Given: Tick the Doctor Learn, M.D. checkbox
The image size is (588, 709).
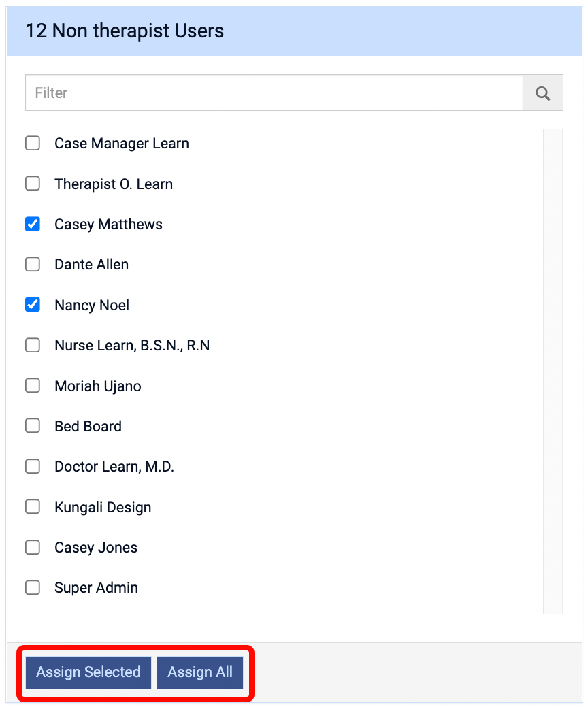Looking at the screenshot, I should pyautogui.click(x=33, y=467).
